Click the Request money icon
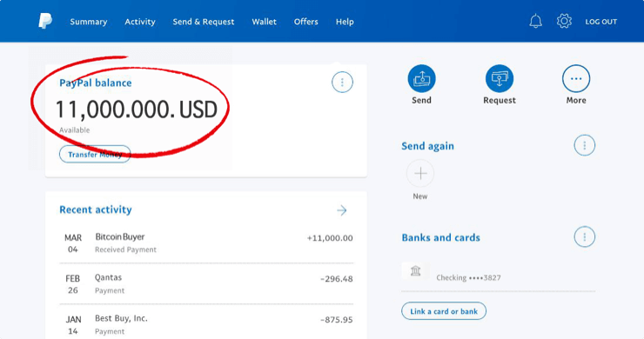644x339 pixels. [500, 78]
